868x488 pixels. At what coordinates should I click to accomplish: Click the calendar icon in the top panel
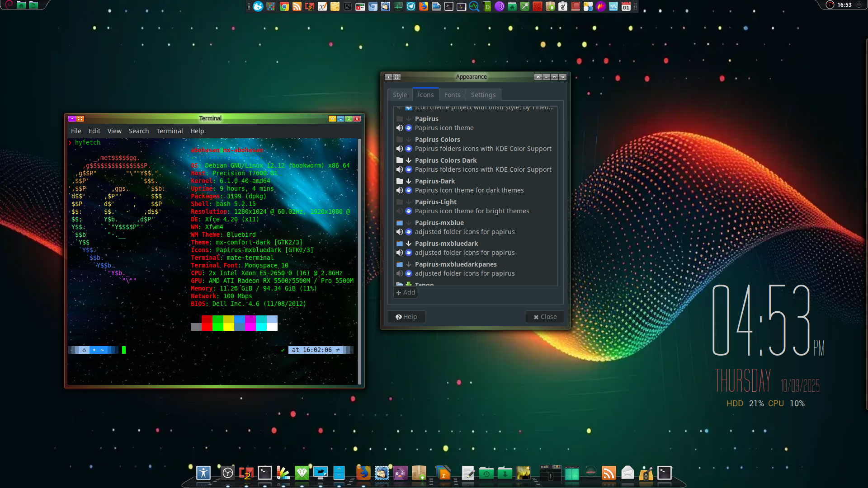(x=626, y=6)
